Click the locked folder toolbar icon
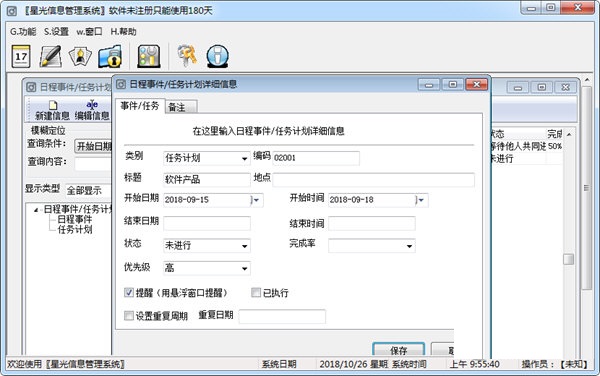This screenshot has width=600, height=376. point(110,57)
